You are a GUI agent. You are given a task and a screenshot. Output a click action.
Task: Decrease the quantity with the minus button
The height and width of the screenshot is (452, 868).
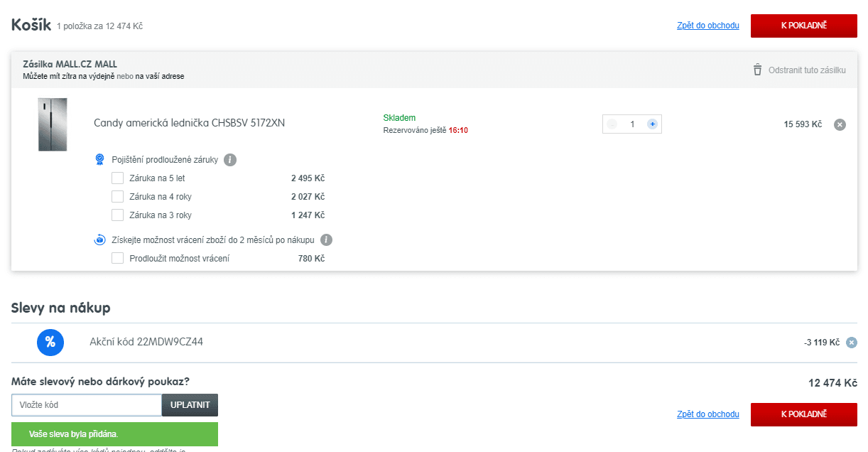point(612,124)
